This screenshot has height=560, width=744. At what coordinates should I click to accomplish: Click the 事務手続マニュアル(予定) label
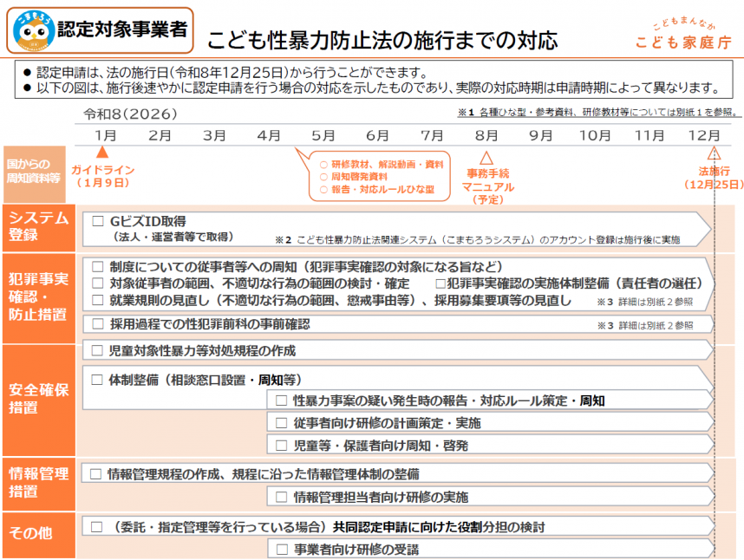click(x=488, y=186)
